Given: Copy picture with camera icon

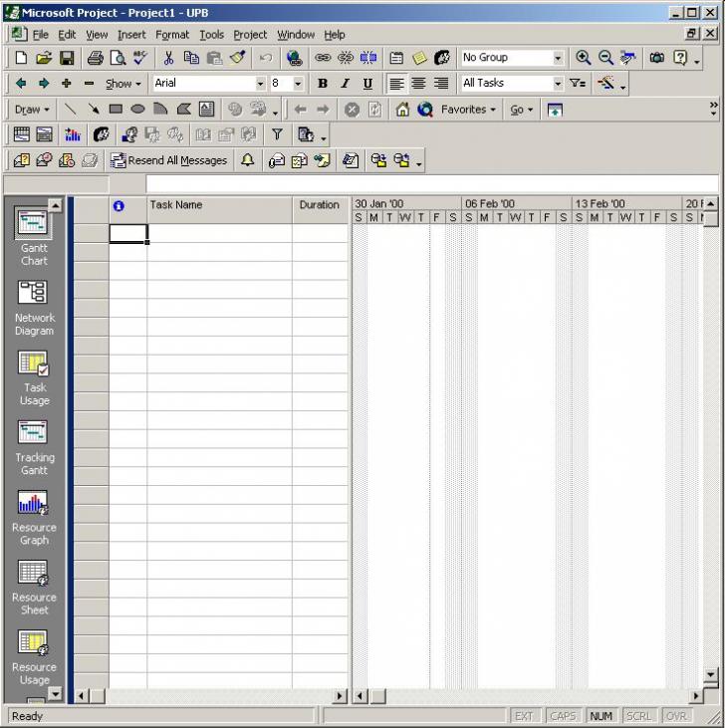Looking at the screenshot, I should (656, 58).
